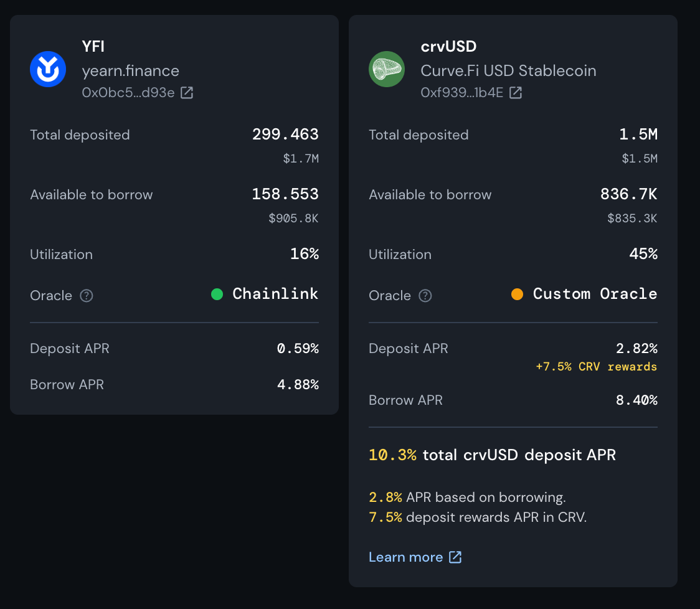700x609 pixels.
Task: Click Borrow APR label on the YFI card
Action: point(67,385)
